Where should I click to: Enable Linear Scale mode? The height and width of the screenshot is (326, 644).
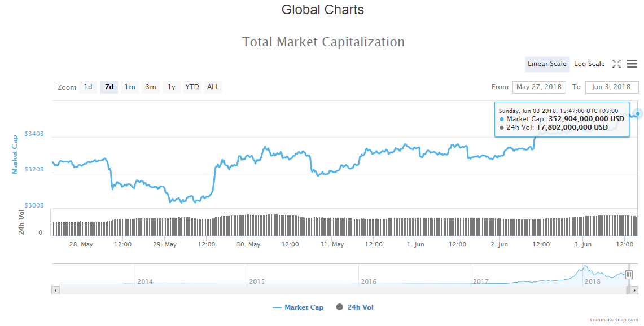[547, 64]
